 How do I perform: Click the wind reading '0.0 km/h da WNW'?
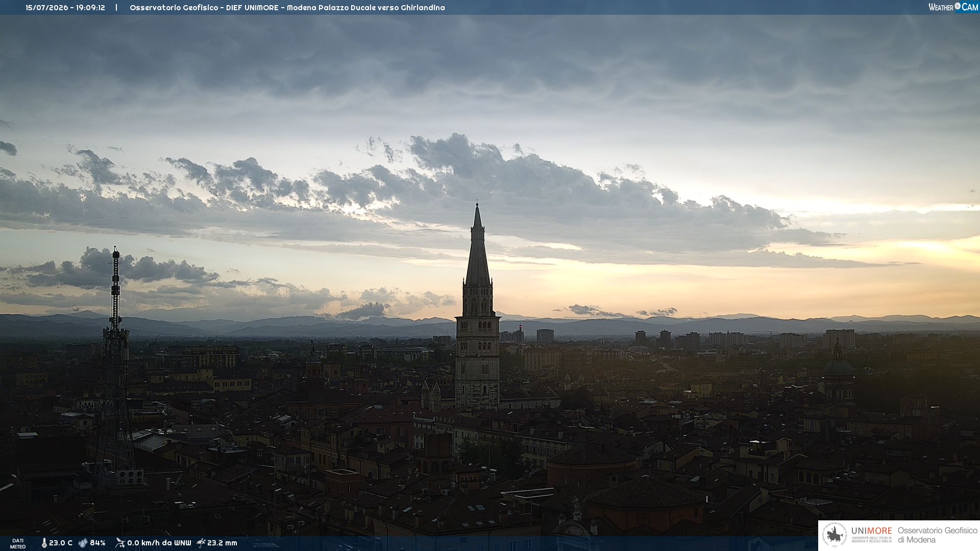(159, 543)
